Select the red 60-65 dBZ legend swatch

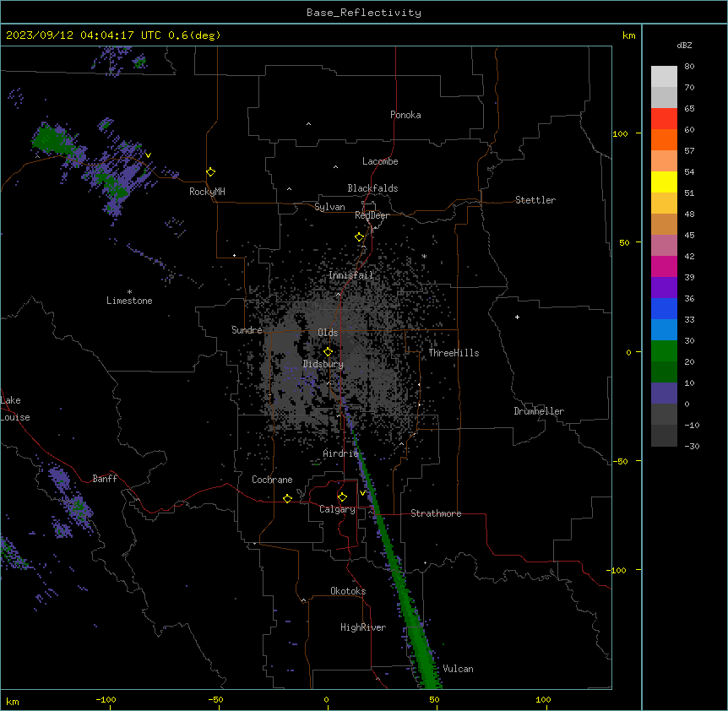[x=664, y=119]
